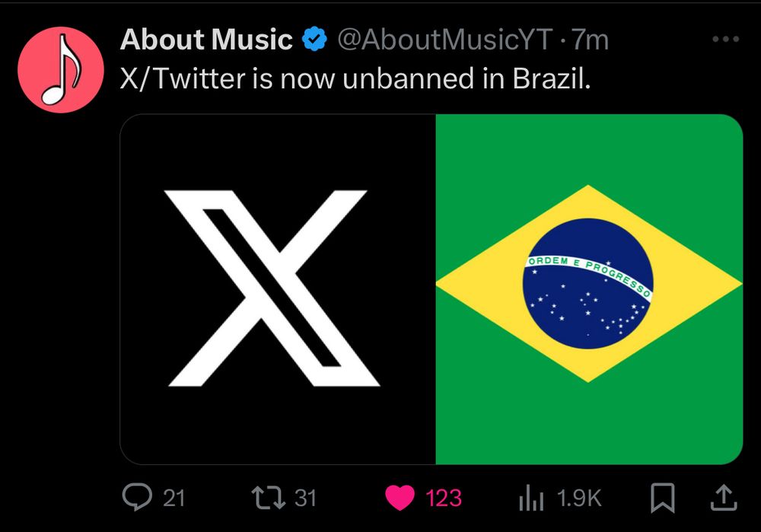The width and height of the screenshot is (761, 532).
Task: Click the reply speech bubble icon
Action: (x=137, y=498)
